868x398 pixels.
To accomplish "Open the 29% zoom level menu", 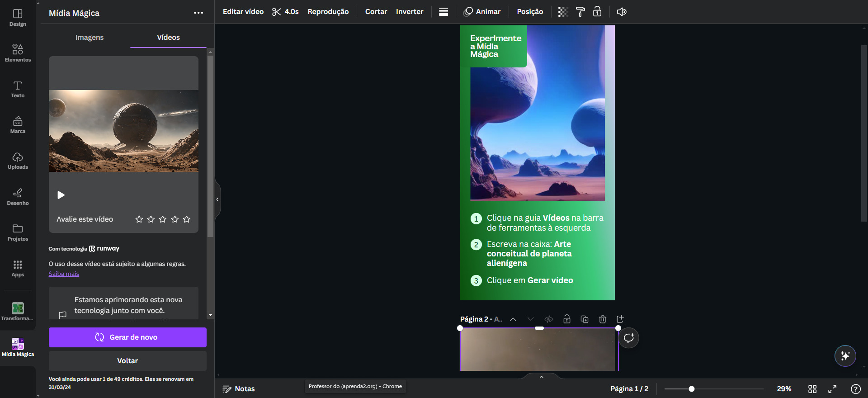I will (x=784, y=389).
